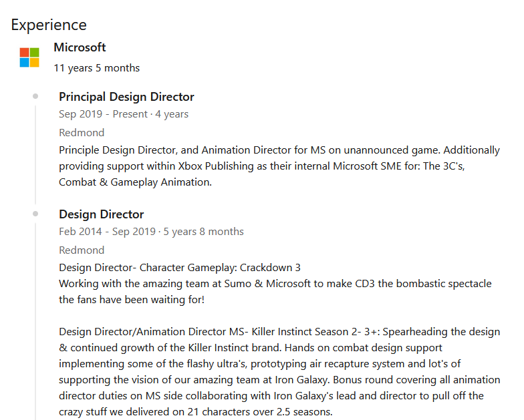
Task: Click the timeline bullet beside Design Director
Action: (x=35, y=214)
